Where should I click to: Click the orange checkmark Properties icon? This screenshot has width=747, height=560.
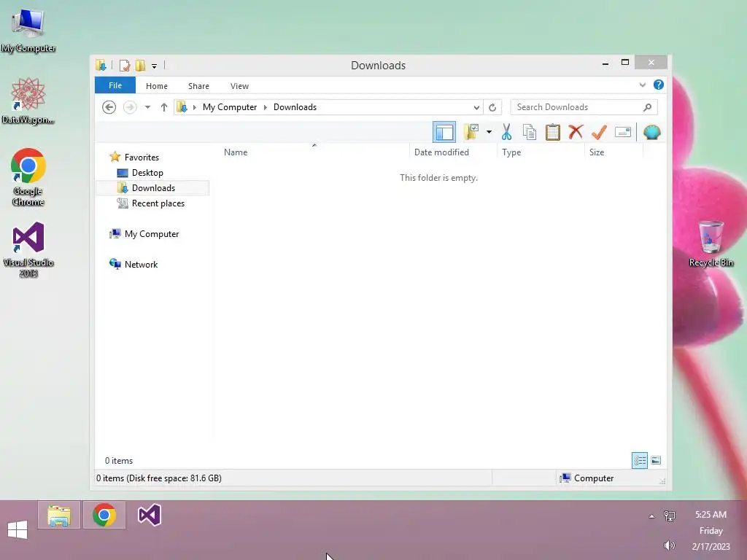[x=599, y=132]
